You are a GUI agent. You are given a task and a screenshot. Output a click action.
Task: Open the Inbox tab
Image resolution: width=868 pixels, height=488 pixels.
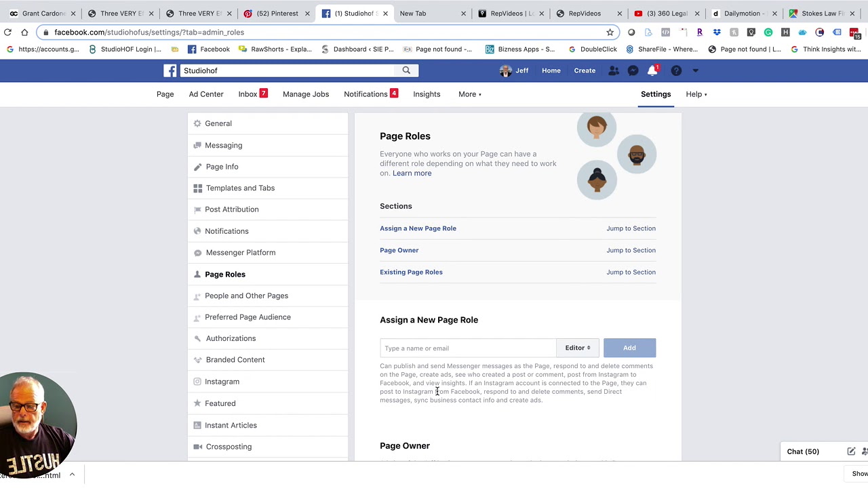[x=248, y=94]
